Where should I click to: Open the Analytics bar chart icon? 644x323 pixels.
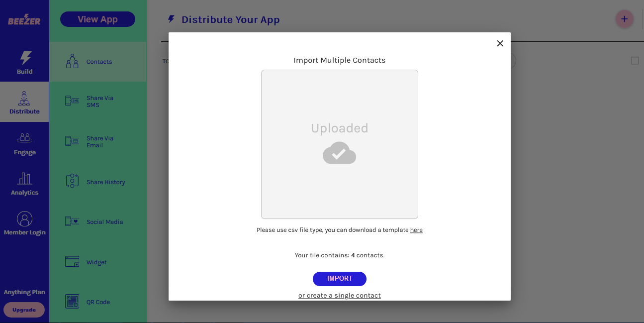coord(24,178)
